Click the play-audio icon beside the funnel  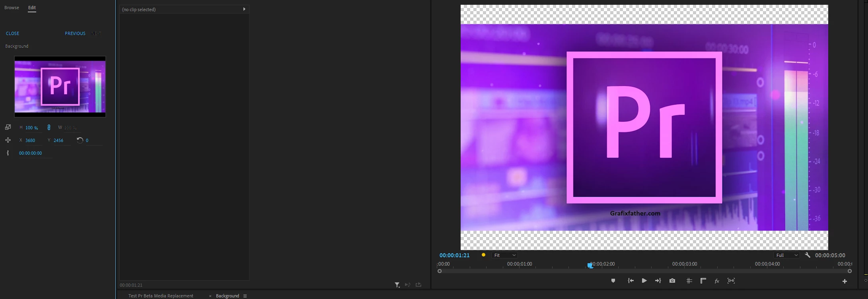(x=407, y=285)
